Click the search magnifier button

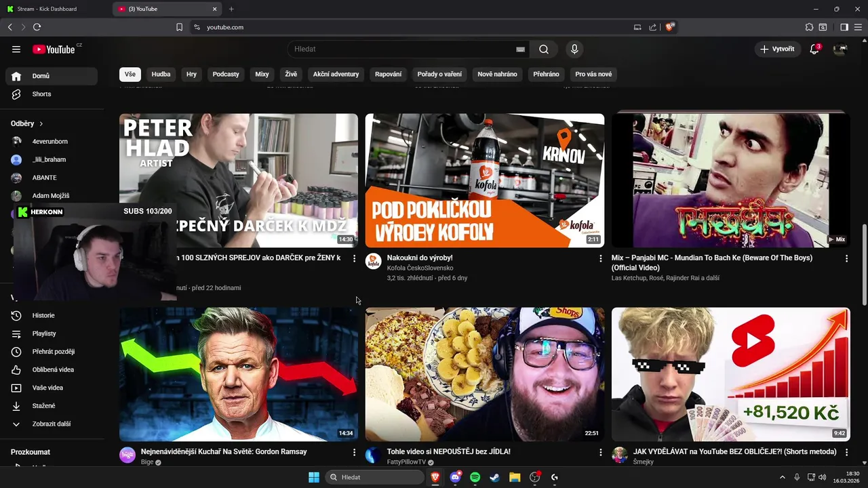tap(544, 49)
